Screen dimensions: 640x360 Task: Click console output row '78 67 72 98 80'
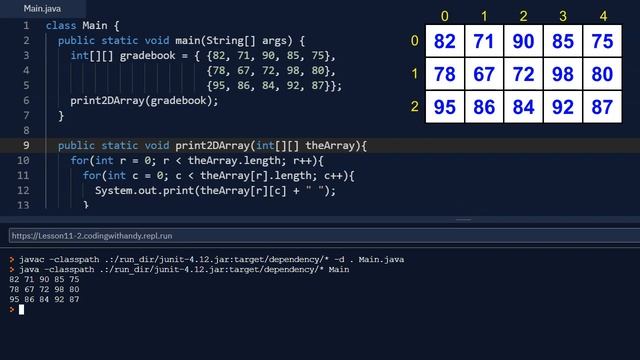click(44, 289)
